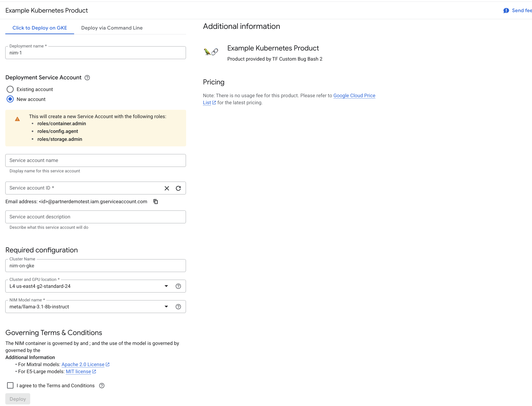Clear the Service account ID field
The width and height of the screenshot is (532, 406).
pyautogui.click(x=167, y=188)
